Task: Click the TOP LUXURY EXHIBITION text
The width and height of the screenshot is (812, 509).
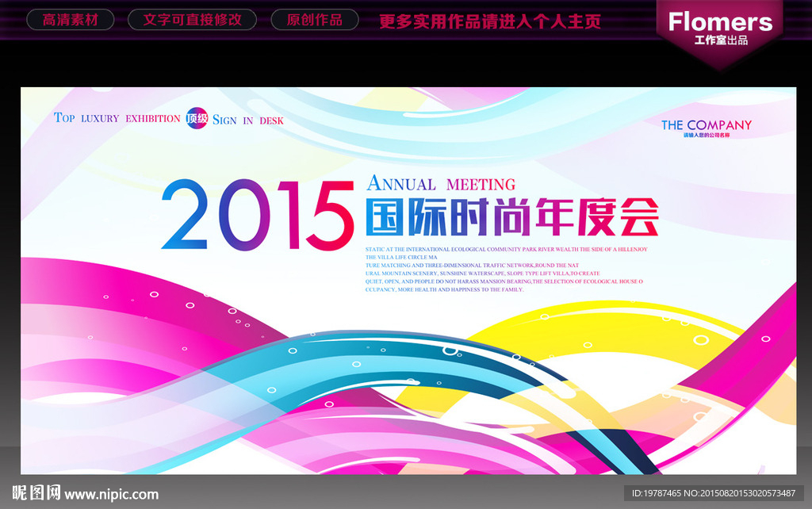Action: [117, 118]
